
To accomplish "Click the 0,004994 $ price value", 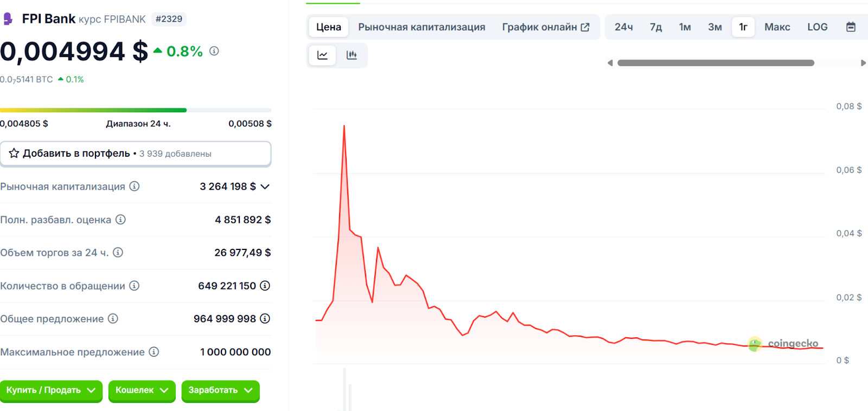I will [x=74, y=52].
